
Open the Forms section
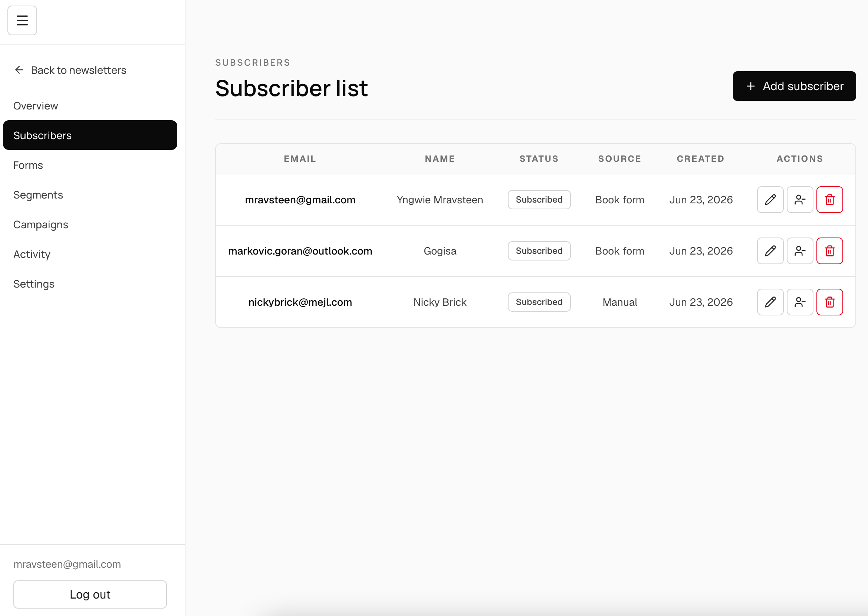(x=90, y=165)
